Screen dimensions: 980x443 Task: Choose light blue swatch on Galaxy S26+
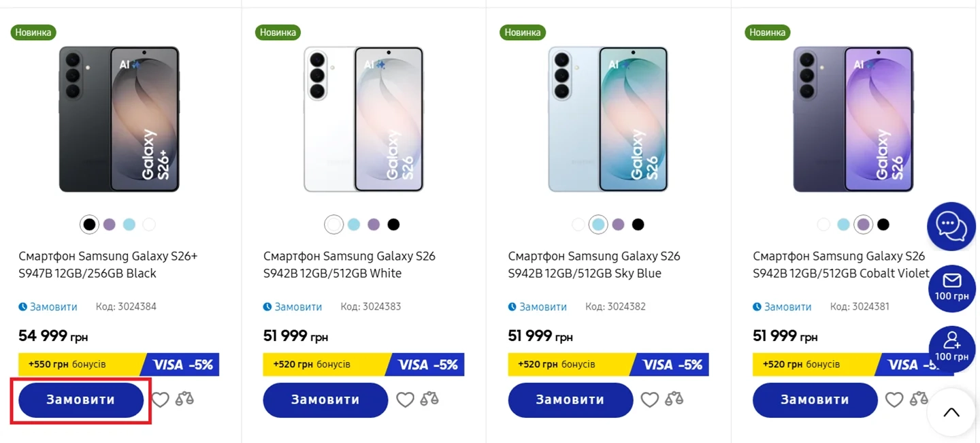[x=129, y=225]
